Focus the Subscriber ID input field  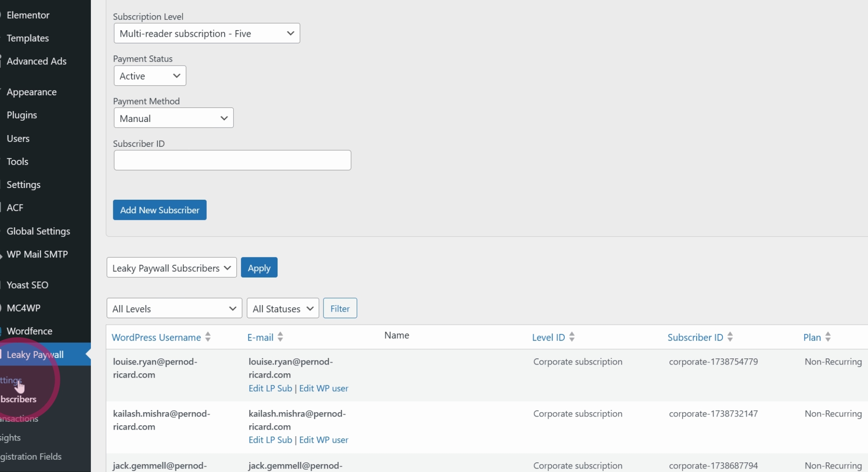click(x=233, y=160)
